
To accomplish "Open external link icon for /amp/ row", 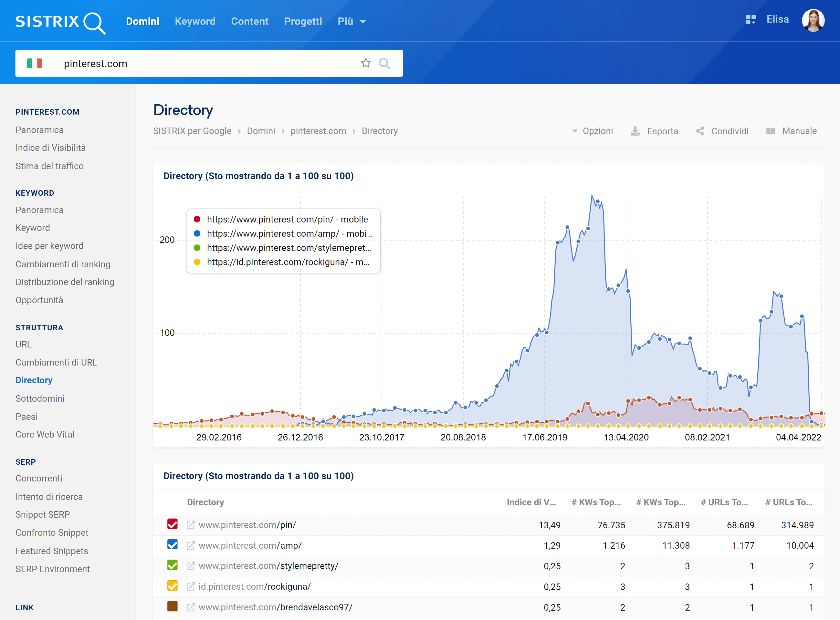I will point(191,545).
